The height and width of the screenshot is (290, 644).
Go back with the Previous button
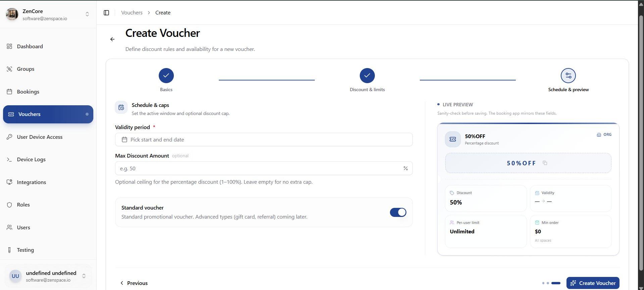pyautogui.click(x=134, y=283)
